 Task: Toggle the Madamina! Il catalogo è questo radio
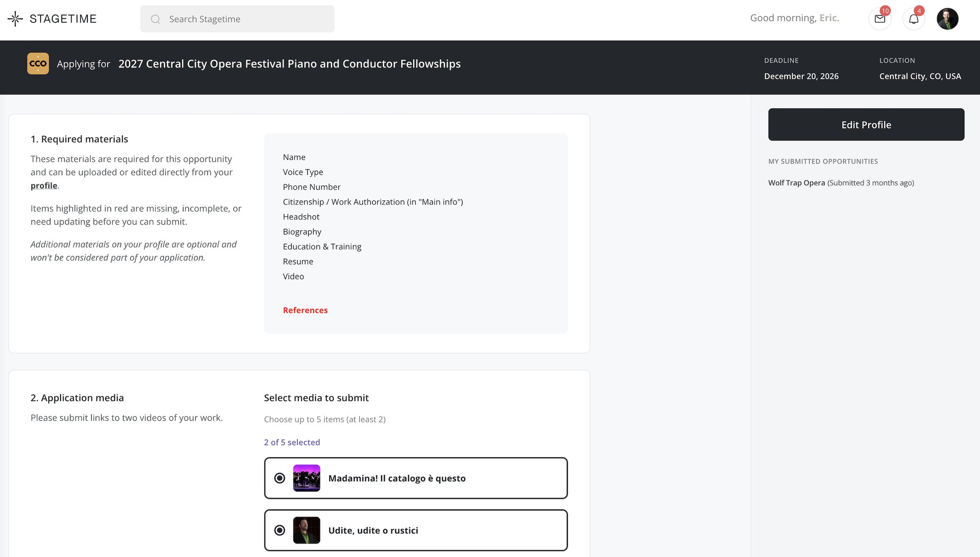(x=280, y=478)
